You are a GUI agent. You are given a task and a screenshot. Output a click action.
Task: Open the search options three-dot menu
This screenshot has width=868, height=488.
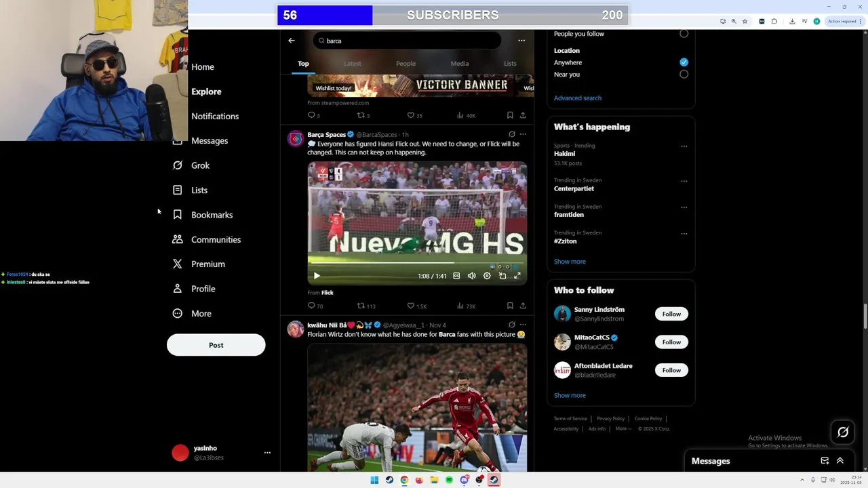pyautogui.click(x=521, y=41)
